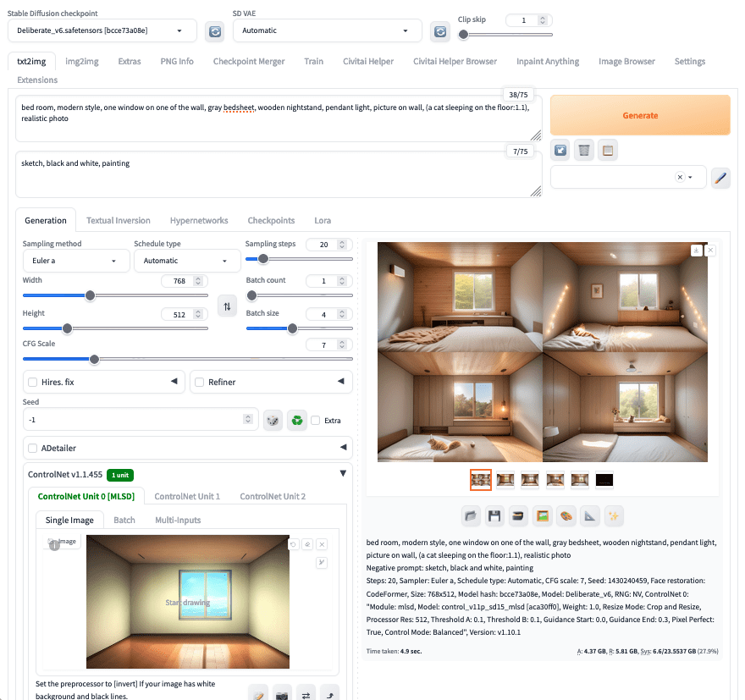Enable webcam with the camera icon

[x=282, y=694]
